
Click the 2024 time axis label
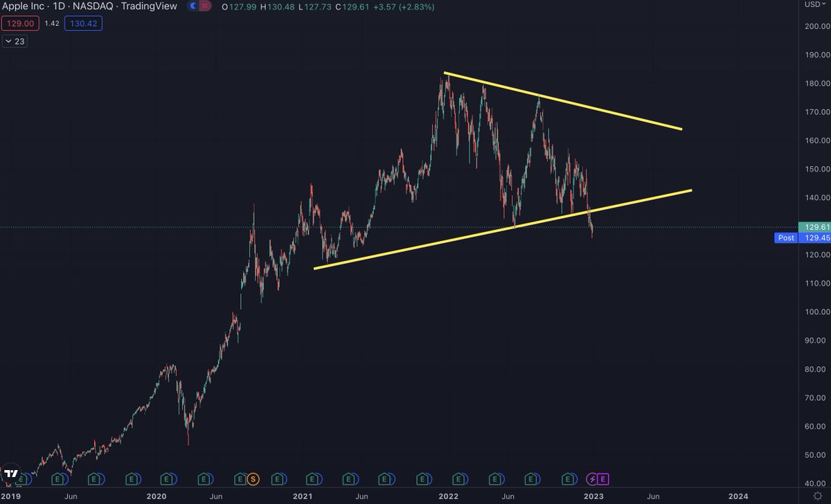pos(738,496)
